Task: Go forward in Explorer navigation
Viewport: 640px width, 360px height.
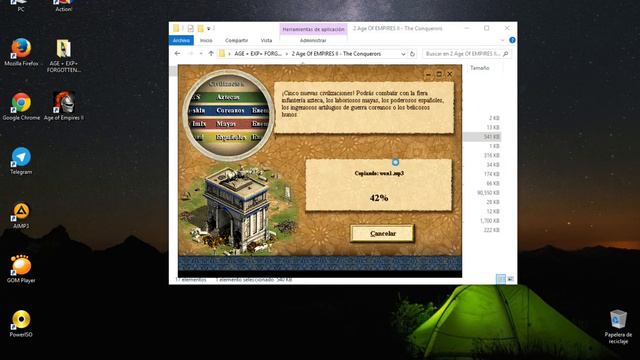Action: [x=190, y=53]
